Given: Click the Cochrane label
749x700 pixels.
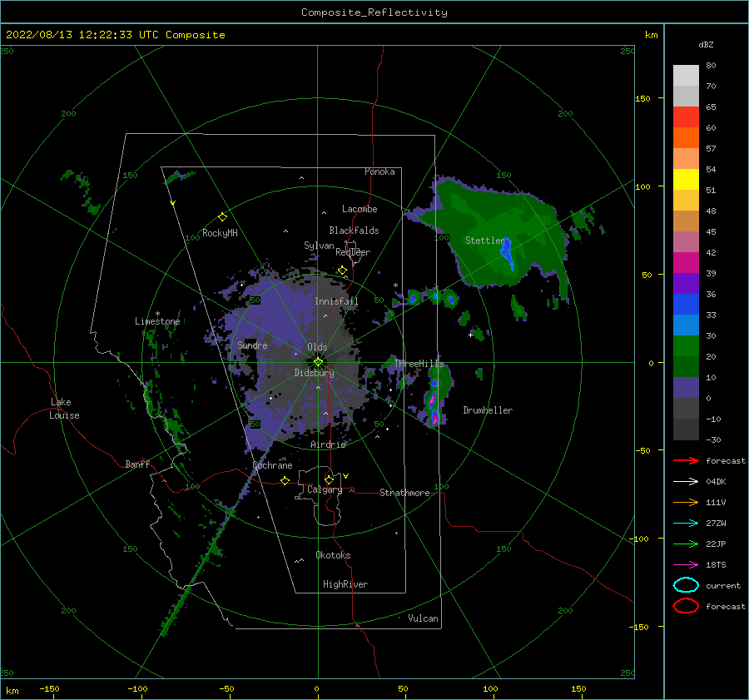Looking at the screenshot, I should point(272,465).
